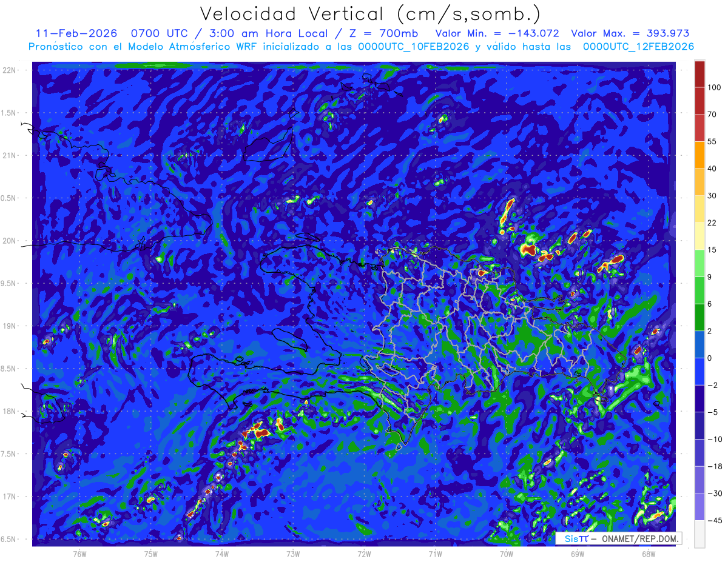
Task: Click the "6.5N" latitude label
Action: (9, 540)
